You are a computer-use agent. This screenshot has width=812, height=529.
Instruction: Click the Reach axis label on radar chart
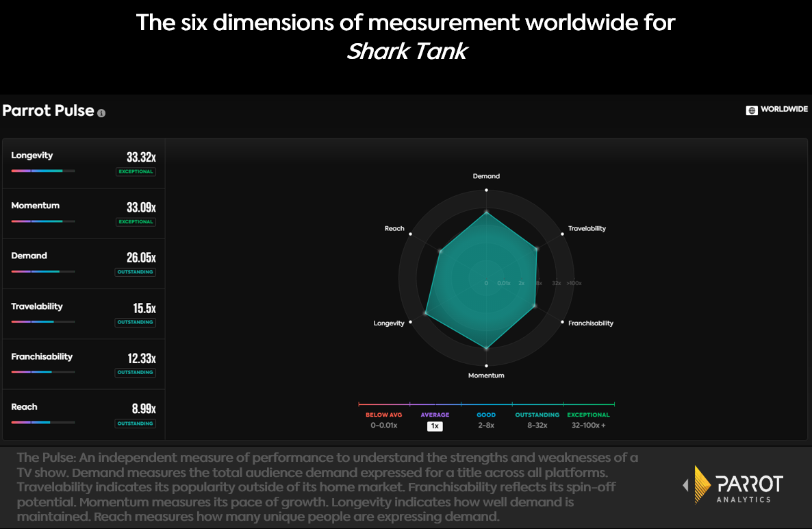(394, 228)
